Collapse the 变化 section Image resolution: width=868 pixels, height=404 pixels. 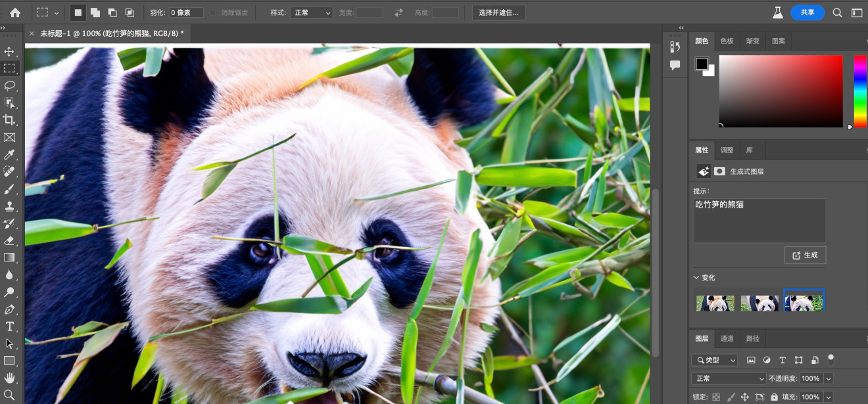[697, 278]
